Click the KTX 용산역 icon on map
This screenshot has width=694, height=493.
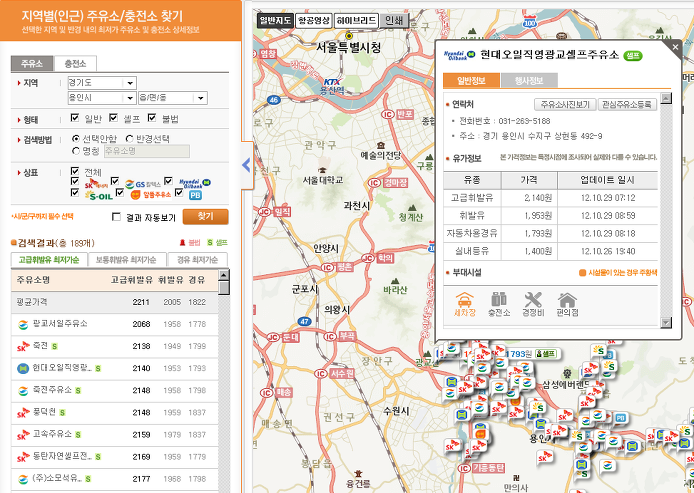332,82
